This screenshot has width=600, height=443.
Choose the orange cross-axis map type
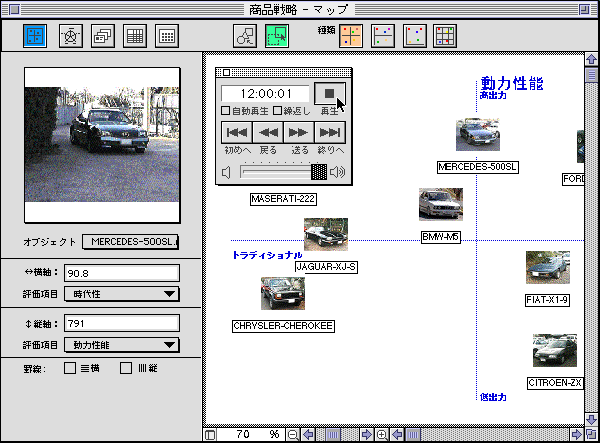pyautogui.click(x=351, y=36)
